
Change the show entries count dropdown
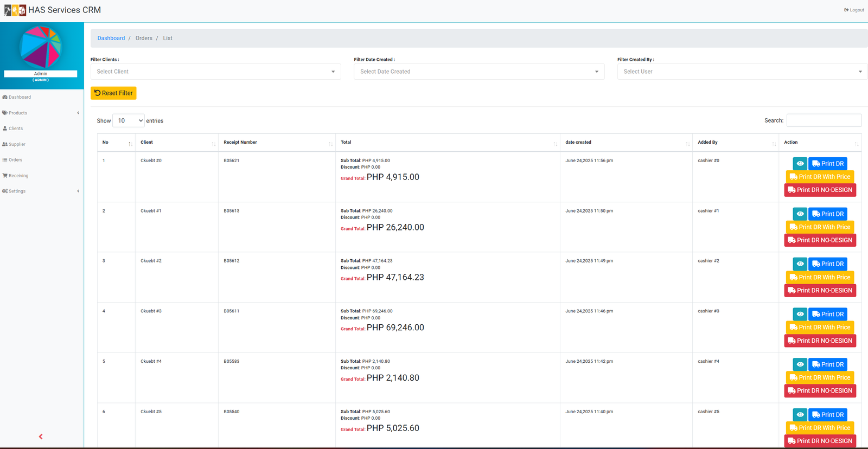pyautogui.click(x=129, y=121)
